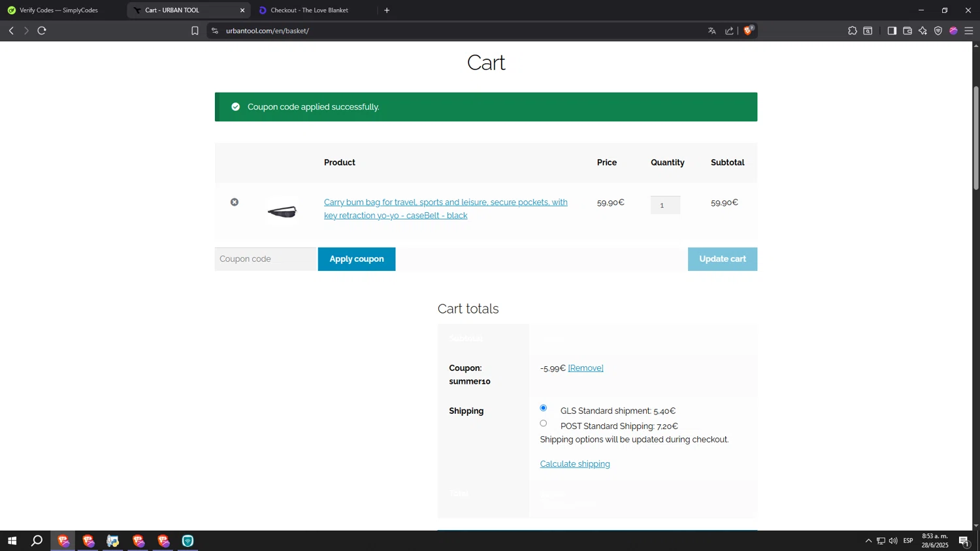Select POST Standard Shipping option
This screenshot has width=980, height=551.
544,424
